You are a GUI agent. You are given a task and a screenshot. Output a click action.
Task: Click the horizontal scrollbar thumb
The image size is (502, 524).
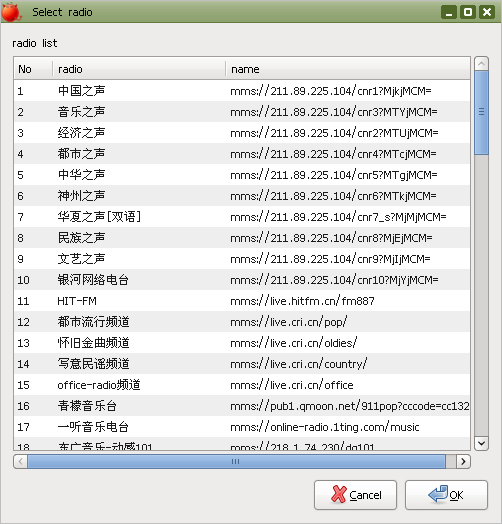236,462
